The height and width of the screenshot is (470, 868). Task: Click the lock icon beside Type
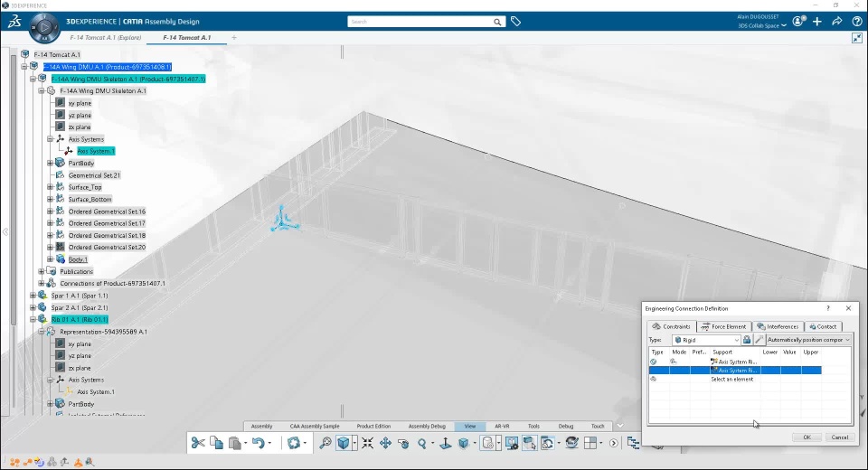(x=747, y=340)
